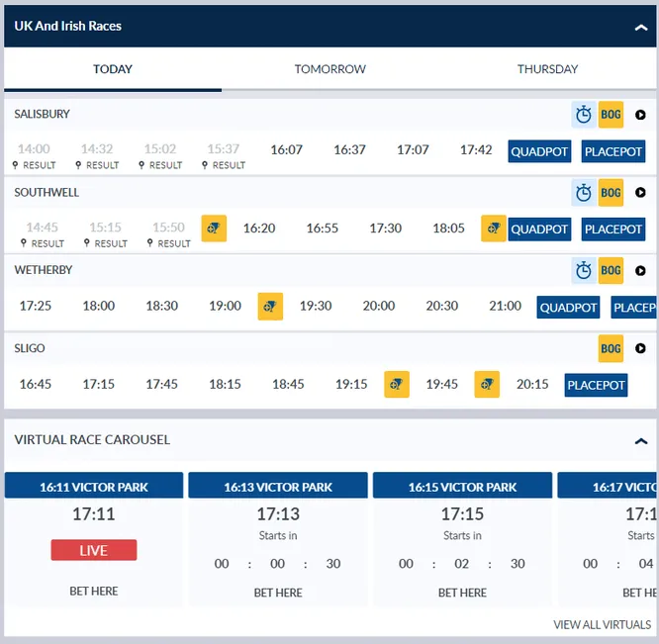Click Salisbury BOG badge
The width and height of the screenshot is (659, 644).
coord(611,115)
